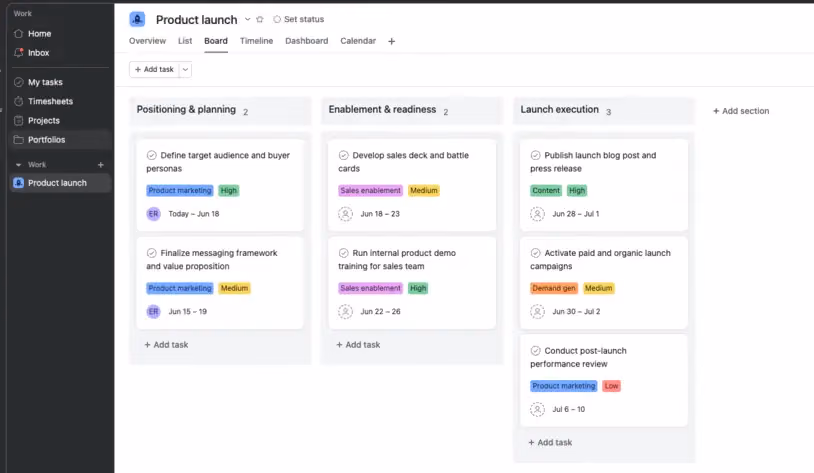The width and height of the screenshot is (814, 473).
Task: Click the Product launch project icon in header
Action: coord(137,19)
